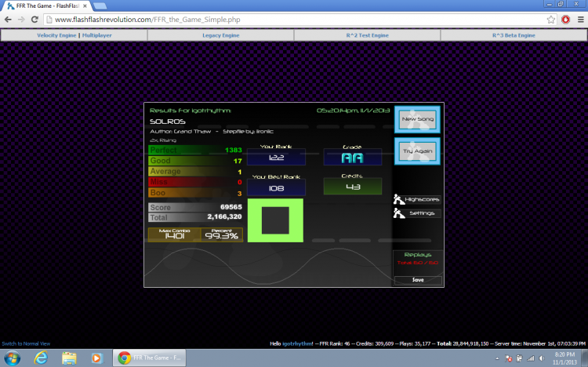Save the replay with the Save button

click(418, 280)
